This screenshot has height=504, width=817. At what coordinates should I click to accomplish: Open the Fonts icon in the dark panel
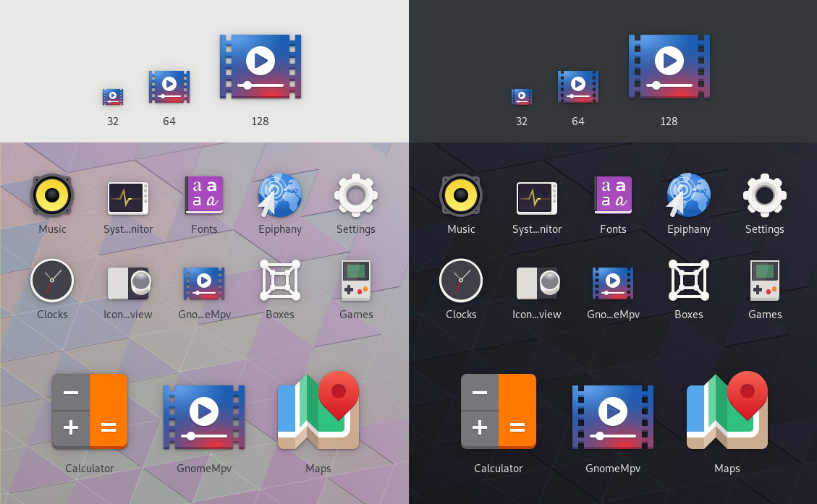tap(613, 195)
